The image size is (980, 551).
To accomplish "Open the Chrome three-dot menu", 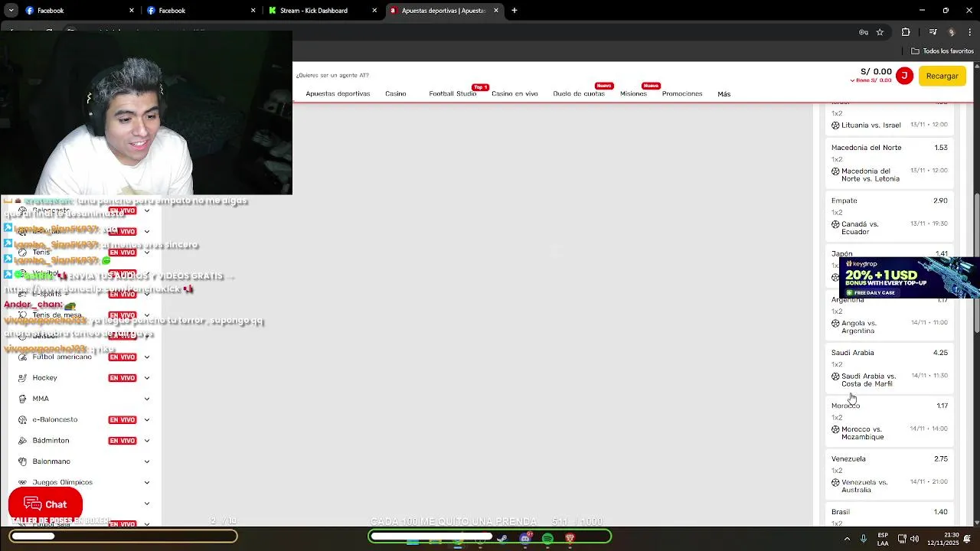I will pos(969,32).
